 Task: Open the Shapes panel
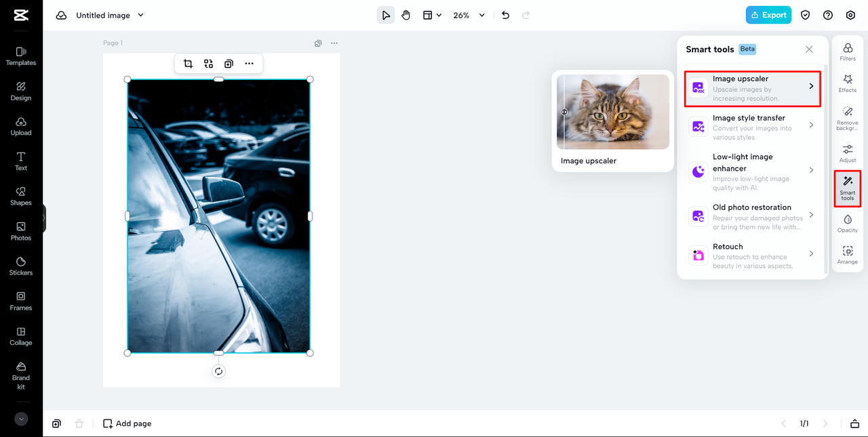(21, 196)
